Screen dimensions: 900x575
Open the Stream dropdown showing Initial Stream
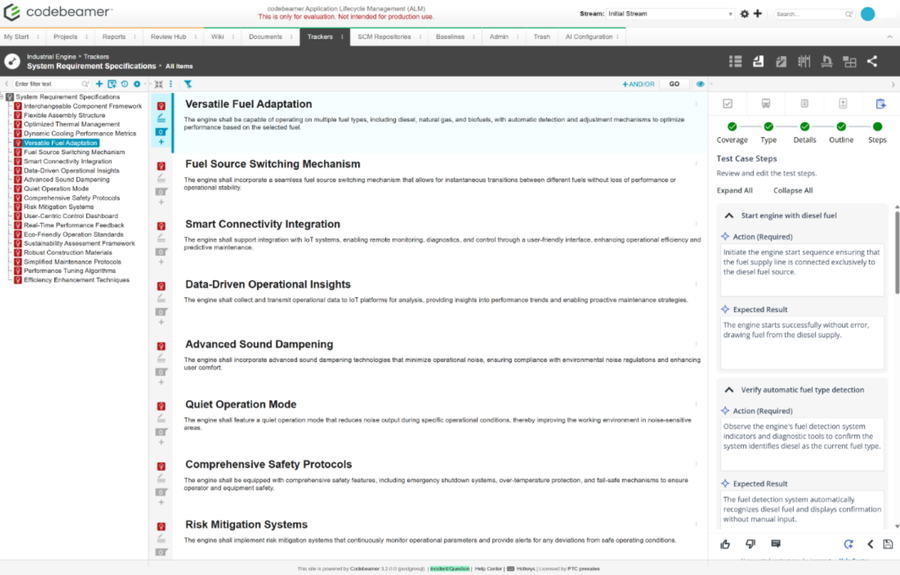(x=671, y=14)
